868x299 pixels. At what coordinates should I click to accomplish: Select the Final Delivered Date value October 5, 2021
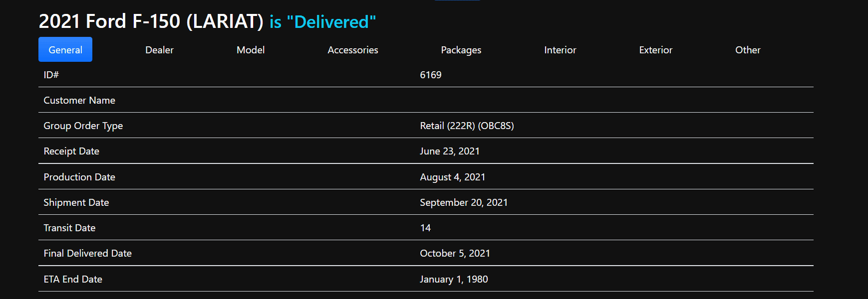click(x=455, y=253)
